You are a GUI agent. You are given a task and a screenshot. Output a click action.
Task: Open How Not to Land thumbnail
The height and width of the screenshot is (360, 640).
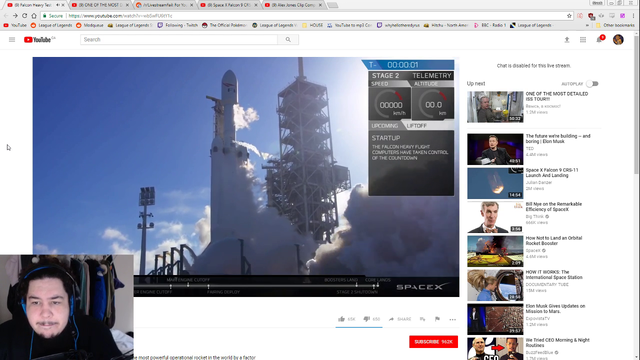[495, 251]
